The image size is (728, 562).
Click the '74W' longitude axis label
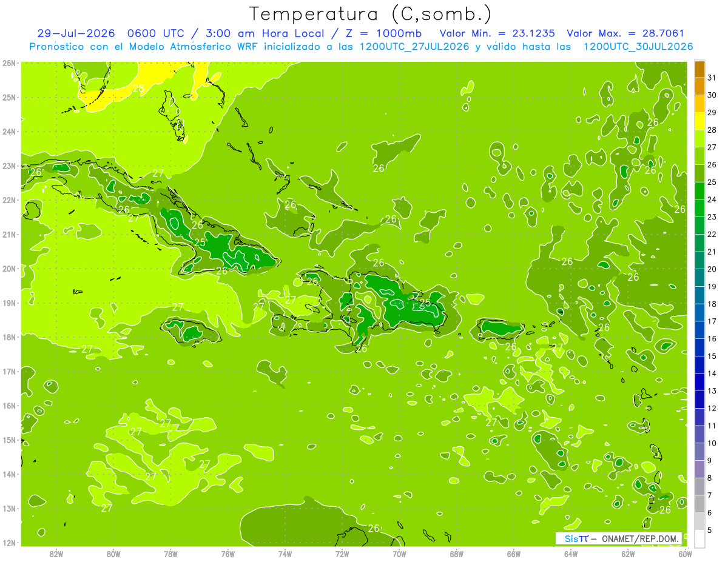[x=285, y=554]
